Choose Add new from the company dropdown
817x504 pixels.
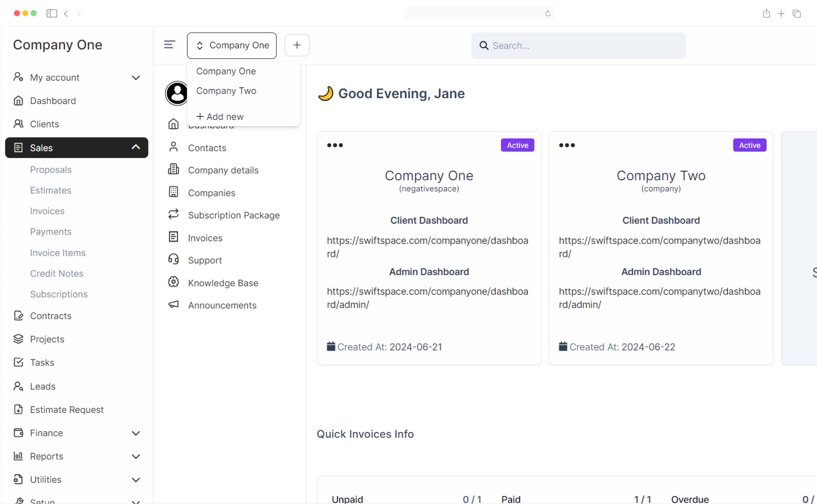pos(220,116)
